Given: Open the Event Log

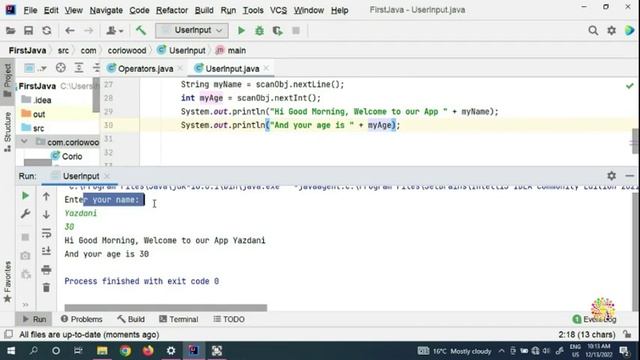Looking at the screenshot, I should click(x=595, y=319).
